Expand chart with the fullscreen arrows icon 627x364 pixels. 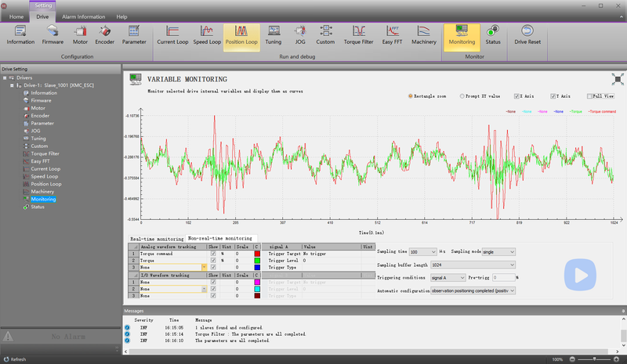[618, 80]
